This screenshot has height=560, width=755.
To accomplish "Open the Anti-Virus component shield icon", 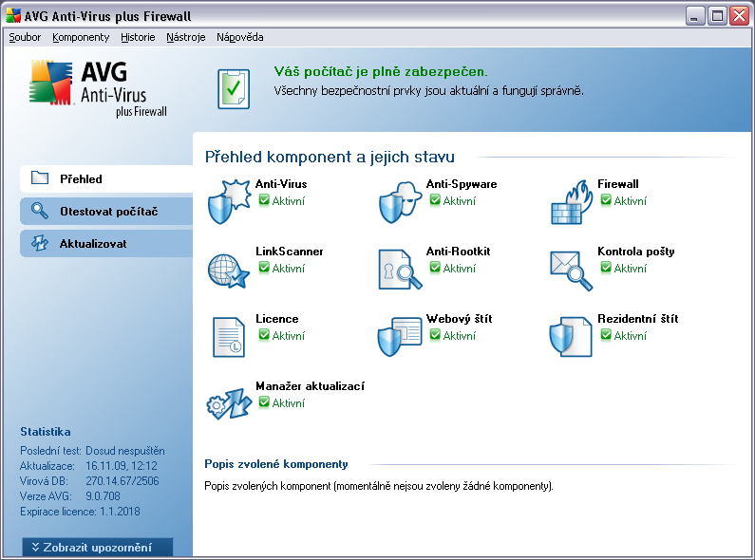I will pyautogui.click(x=229, y=201).
